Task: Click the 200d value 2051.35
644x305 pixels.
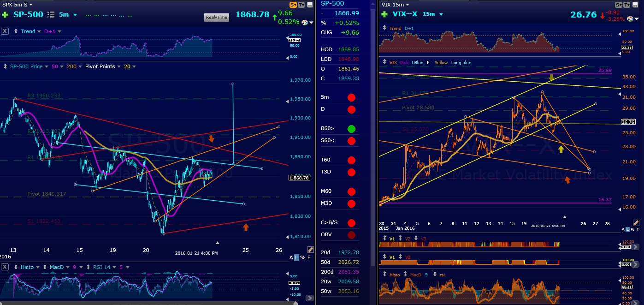Action: [349, 272]
